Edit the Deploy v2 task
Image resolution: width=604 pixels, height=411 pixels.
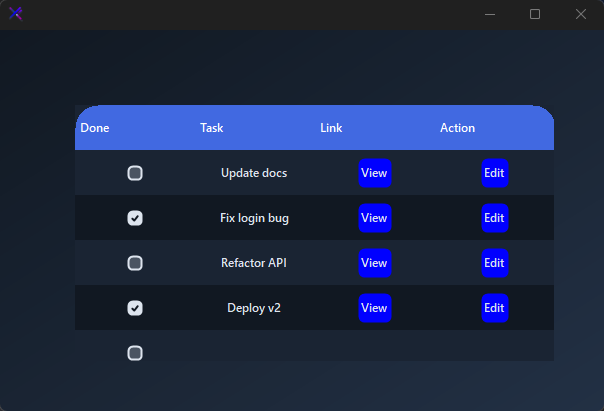click(495, 308)
